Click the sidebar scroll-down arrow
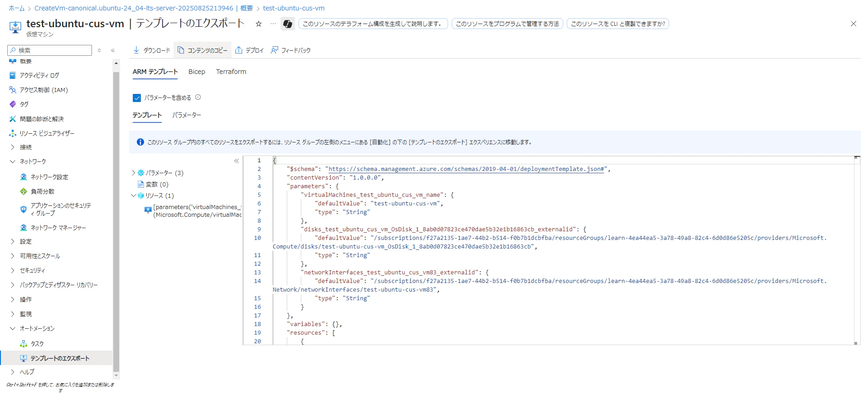 116,375
